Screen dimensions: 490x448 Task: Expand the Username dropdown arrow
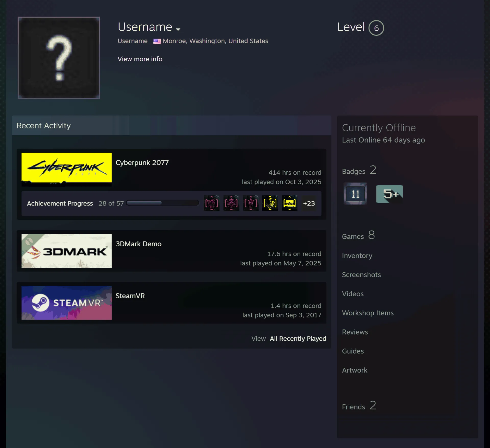[178, 29]
